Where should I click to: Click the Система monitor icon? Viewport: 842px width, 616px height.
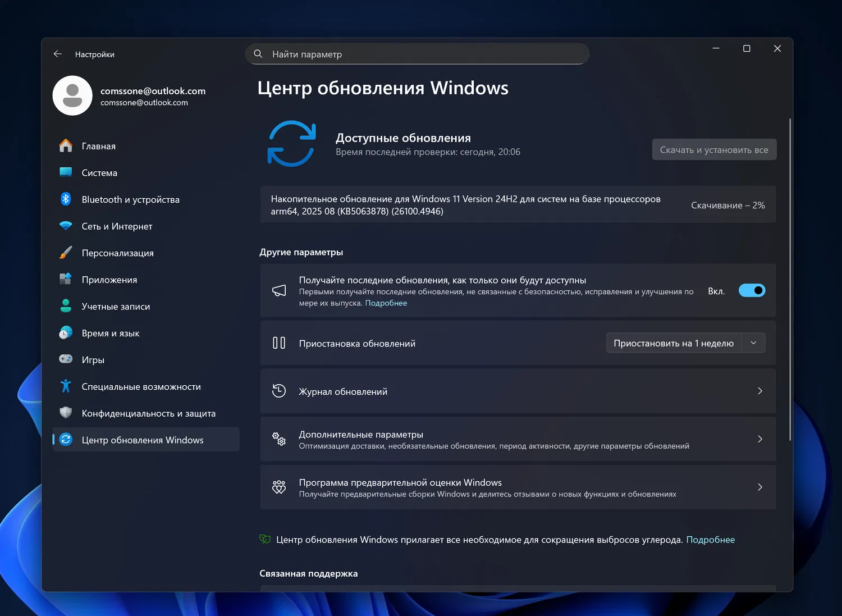tap(66, 172)
